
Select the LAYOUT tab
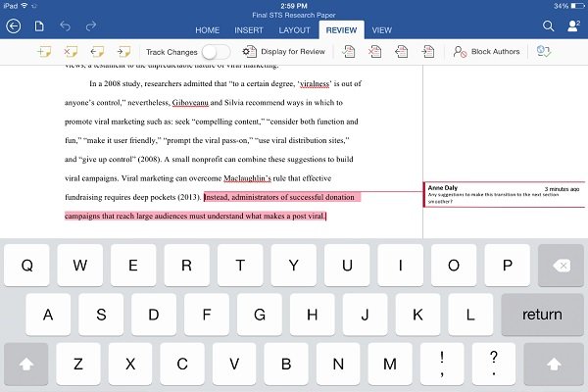294,30
